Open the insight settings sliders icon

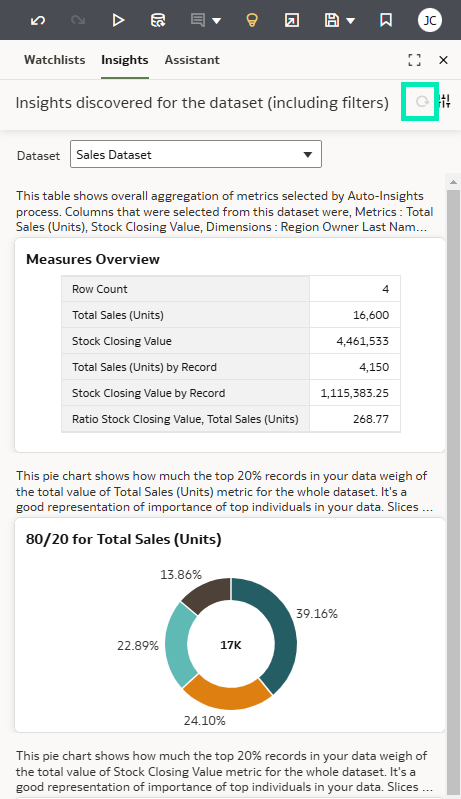pos(445,101)
